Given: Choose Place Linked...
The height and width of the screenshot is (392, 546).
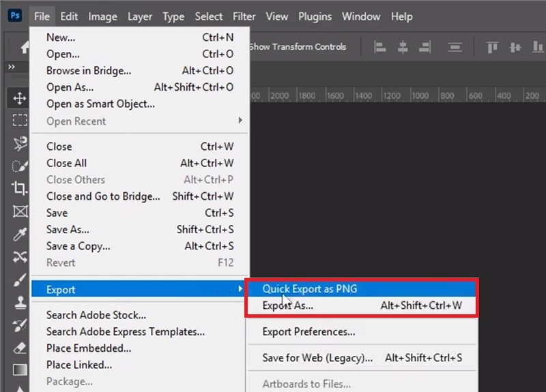Looking at the screenshot, I should tap(140, 365).
